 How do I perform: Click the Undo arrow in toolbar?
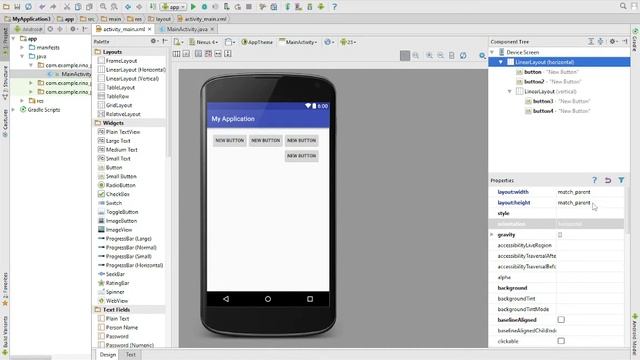(x=42, y=7)
